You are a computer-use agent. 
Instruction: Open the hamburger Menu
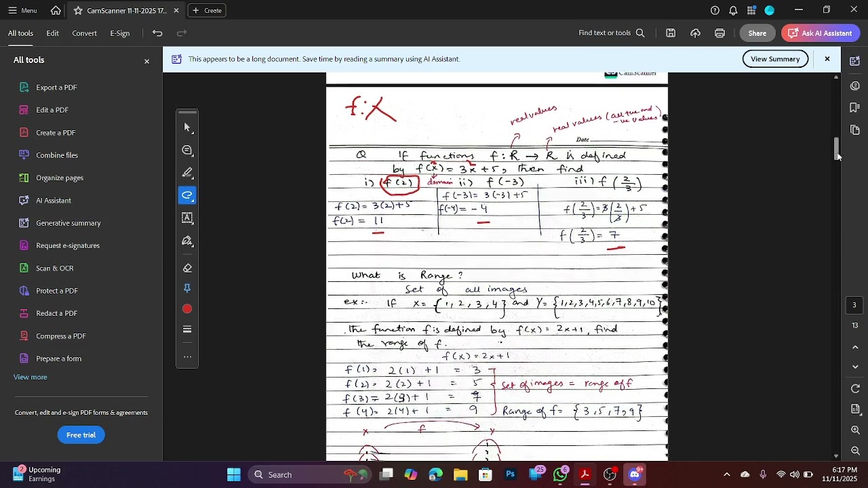(22, 10)
